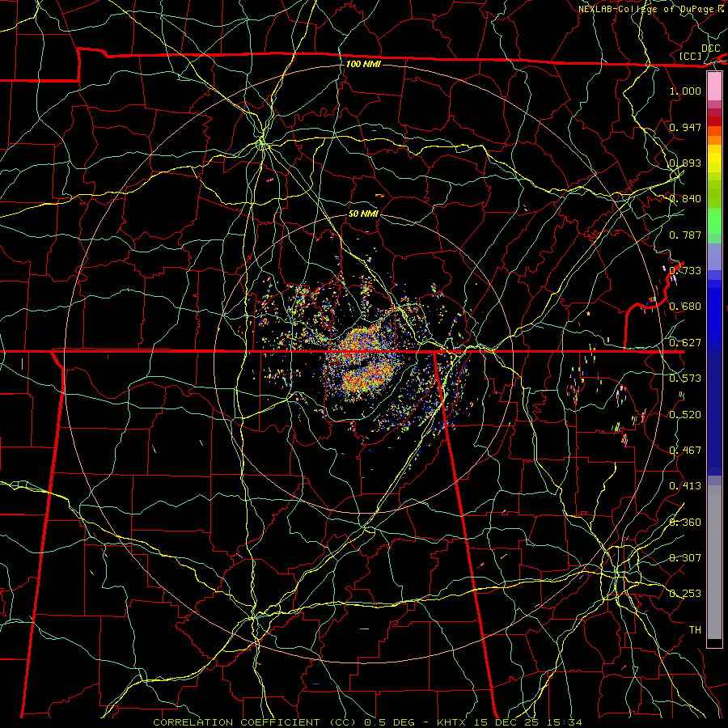Click the 50 NMI range ring label
Screen dimensions: 728x728
click(x=363, y=214)
